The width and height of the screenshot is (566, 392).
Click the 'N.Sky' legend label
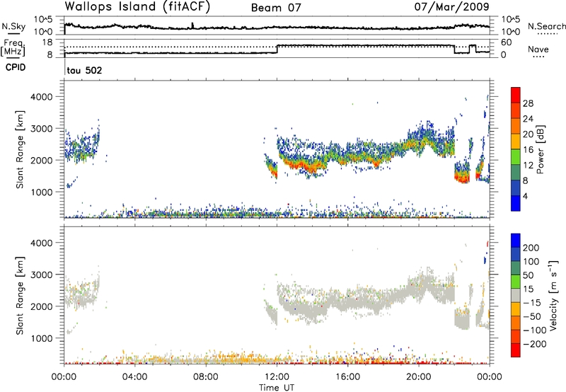[x=13, y=26]
